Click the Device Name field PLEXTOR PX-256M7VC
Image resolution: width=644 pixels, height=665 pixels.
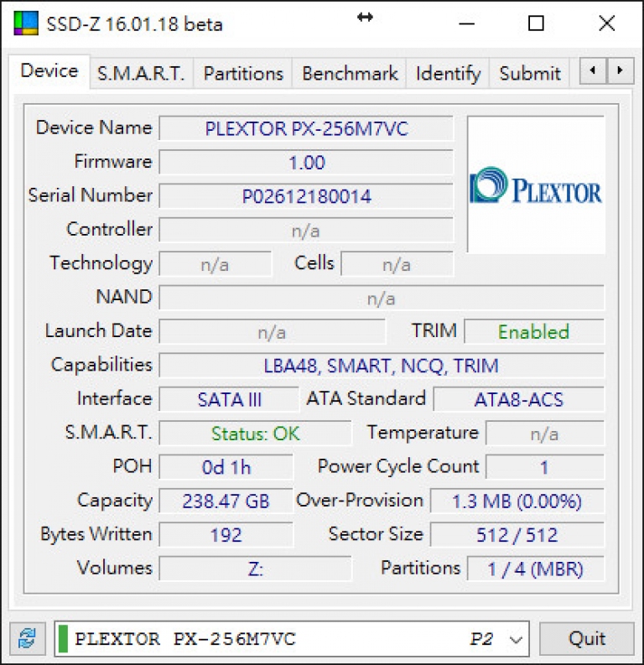tap(306, 128)
